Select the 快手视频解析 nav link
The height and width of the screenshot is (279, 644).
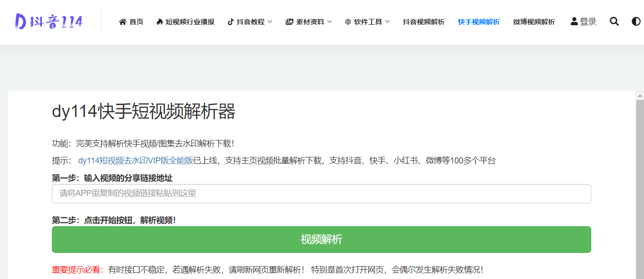point(479,22)
